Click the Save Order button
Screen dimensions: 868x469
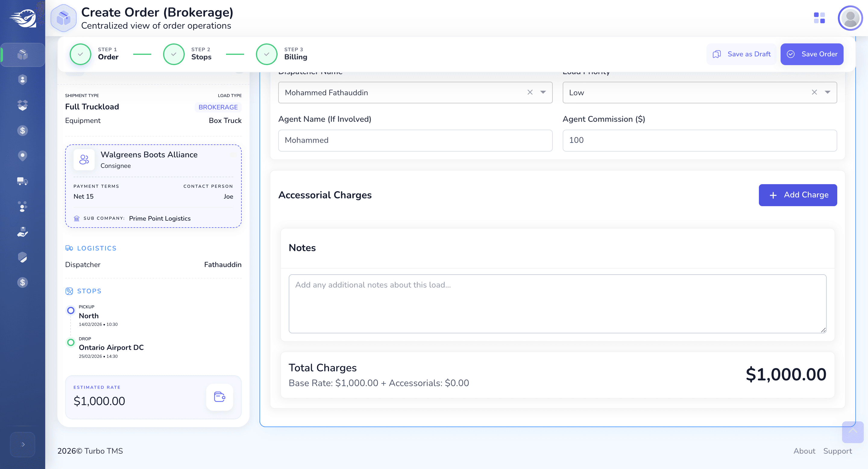click(x=812, y=54)
